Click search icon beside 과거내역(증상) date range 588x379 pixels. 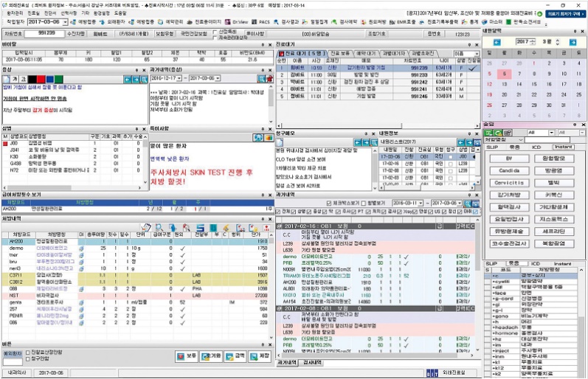coord(261,78)
